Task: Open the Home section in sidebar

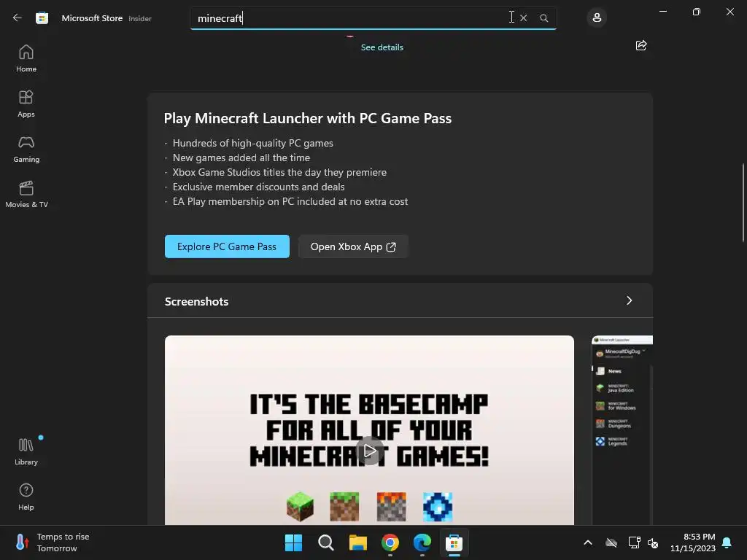Action: click(26, 58)
